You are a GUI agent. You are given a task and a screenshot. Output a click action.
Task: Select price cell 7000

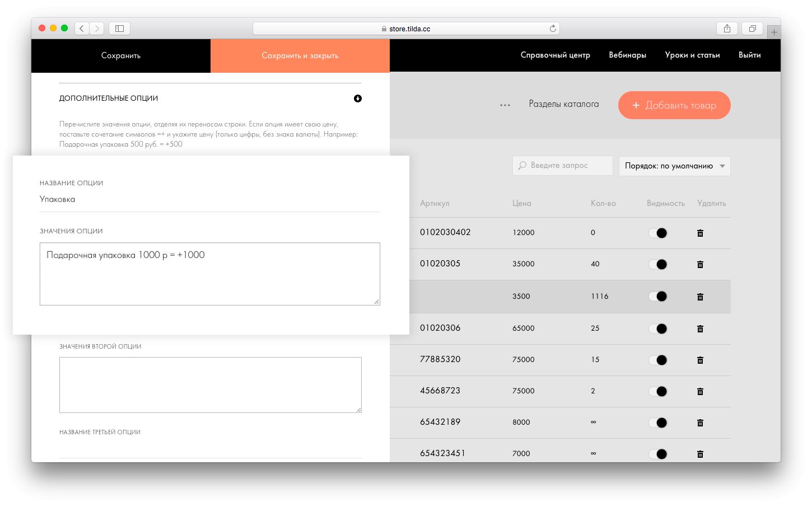tap(521, 453)
